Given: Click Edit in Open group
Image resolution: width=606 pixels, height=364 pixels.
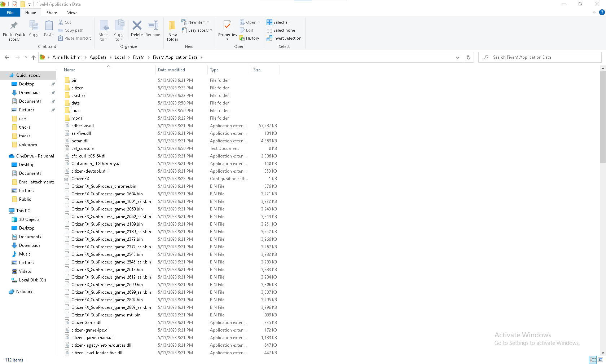Looking at the screenshot, I should pos(247,30).
